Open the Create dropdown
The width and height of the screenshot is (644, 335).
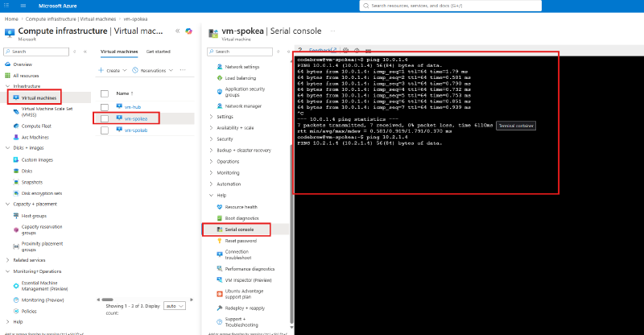click(113, 70)
